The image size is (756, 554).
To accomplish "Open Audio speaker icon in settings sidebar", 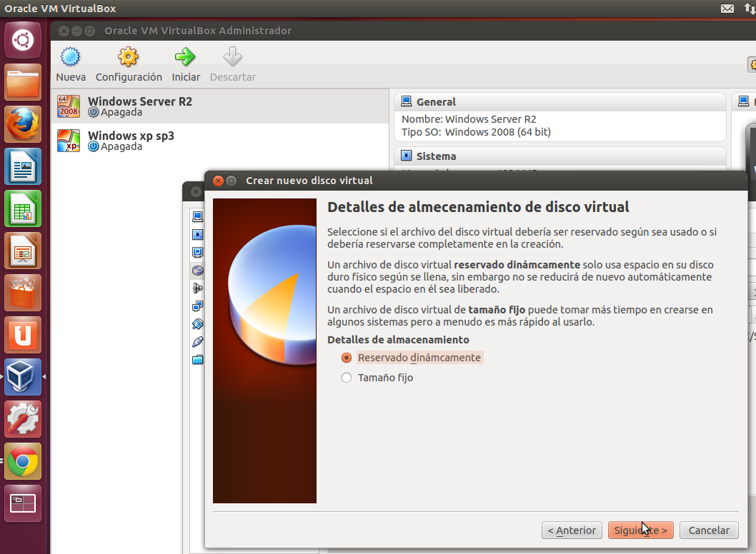I will point(198,288).
